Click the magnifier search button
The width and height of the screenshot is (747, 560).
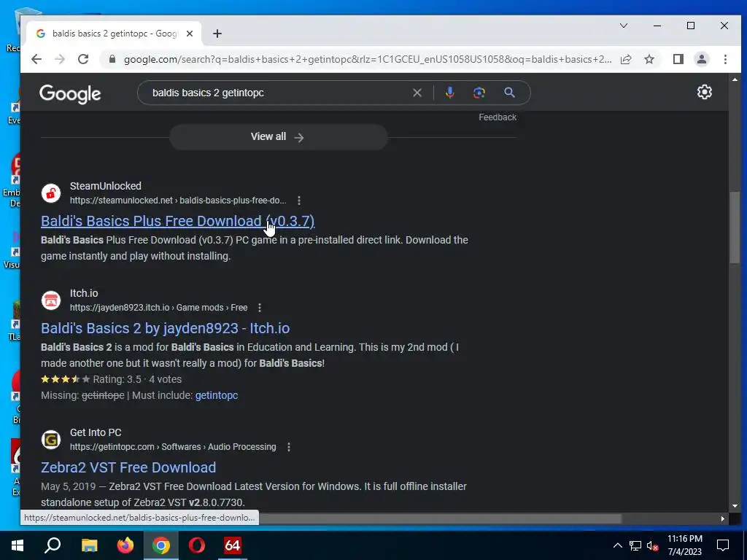pos(509,93)
